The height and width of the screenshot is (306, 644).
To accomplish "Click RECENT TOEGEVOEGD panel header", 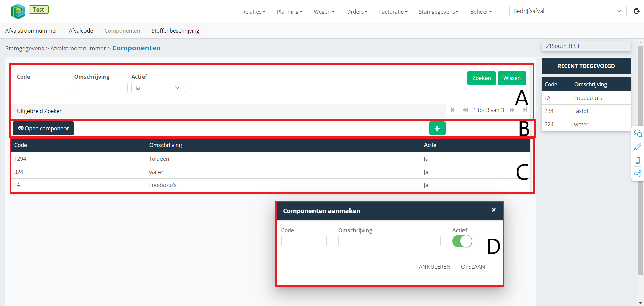I will (x=586, y=66).
